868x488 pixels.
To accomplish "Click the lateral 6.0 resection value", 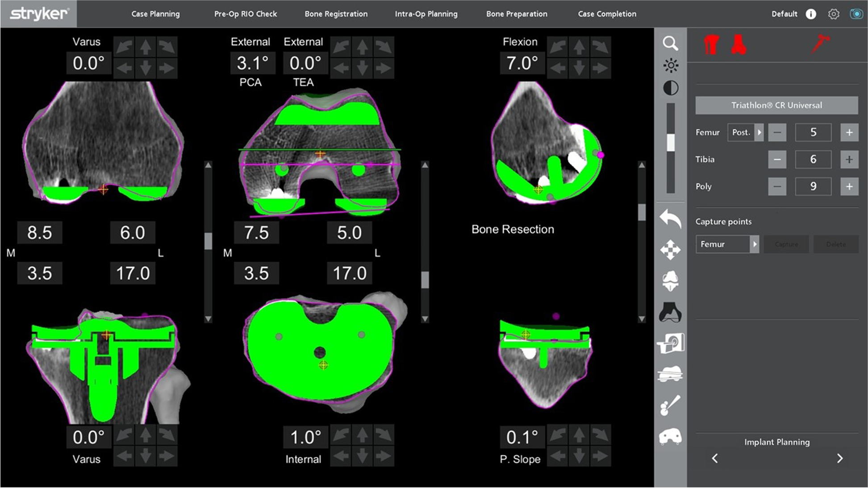I will click(133, 232).
